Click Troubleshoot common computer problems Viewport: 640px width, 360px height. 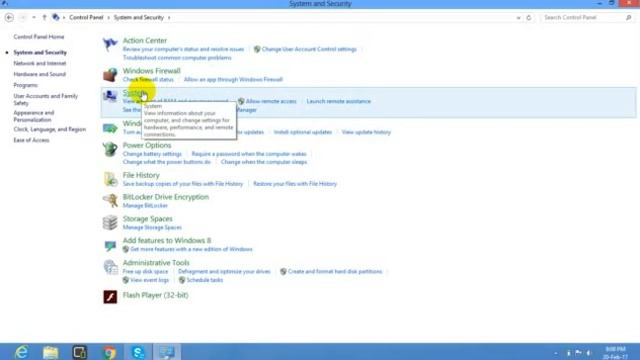[177, 58]
